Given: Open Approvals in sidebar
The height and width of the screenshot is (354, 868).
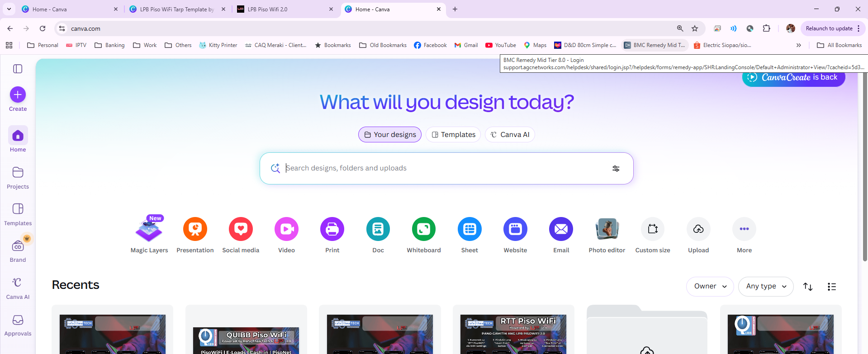Looking at the screenshot, I should 18,325.
